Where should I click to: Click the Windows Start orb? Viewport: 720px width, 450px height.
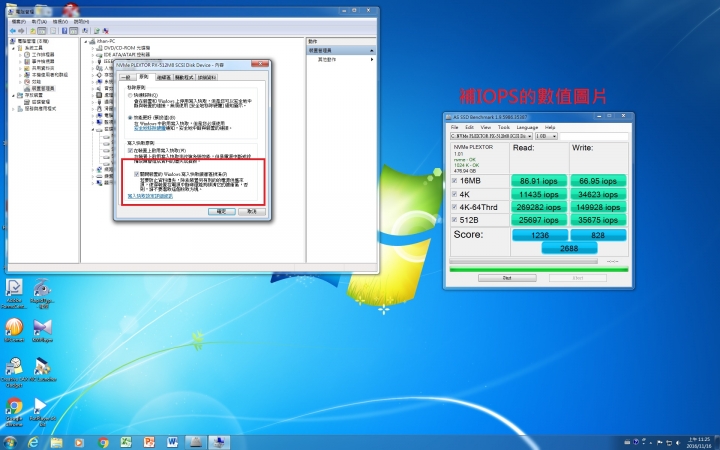[10, 441]
